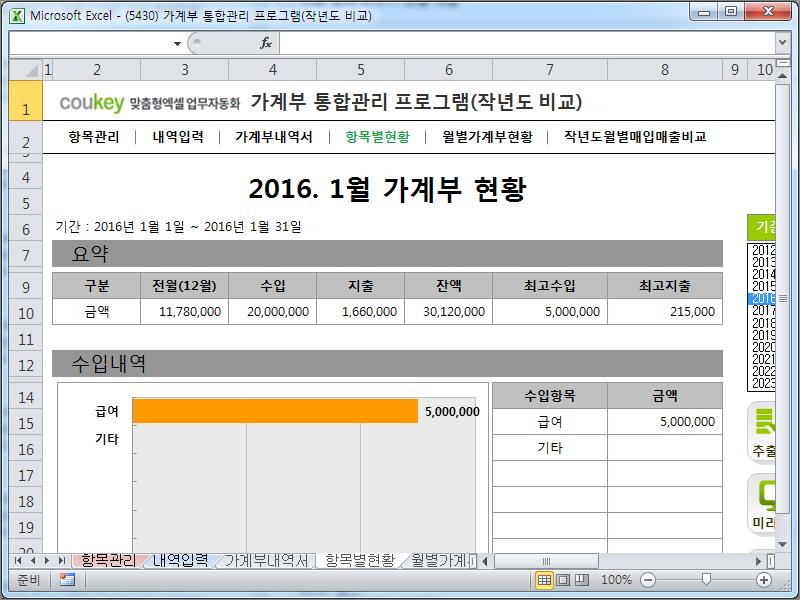This screenshot has width=800, height=600.
Task: Select column header 3
Action: click(185, 70)
